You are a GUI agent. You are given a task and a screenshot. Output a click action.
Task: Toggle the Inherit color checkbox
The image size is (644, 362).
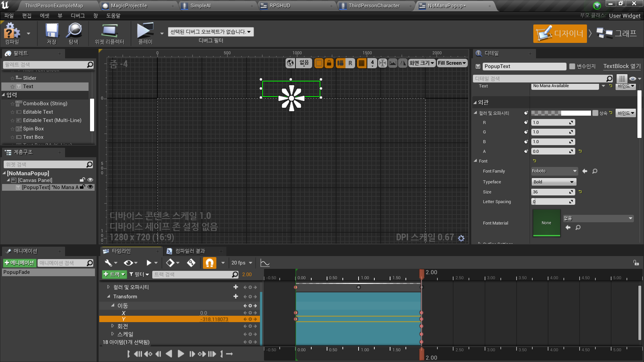(x=595, y=113)
